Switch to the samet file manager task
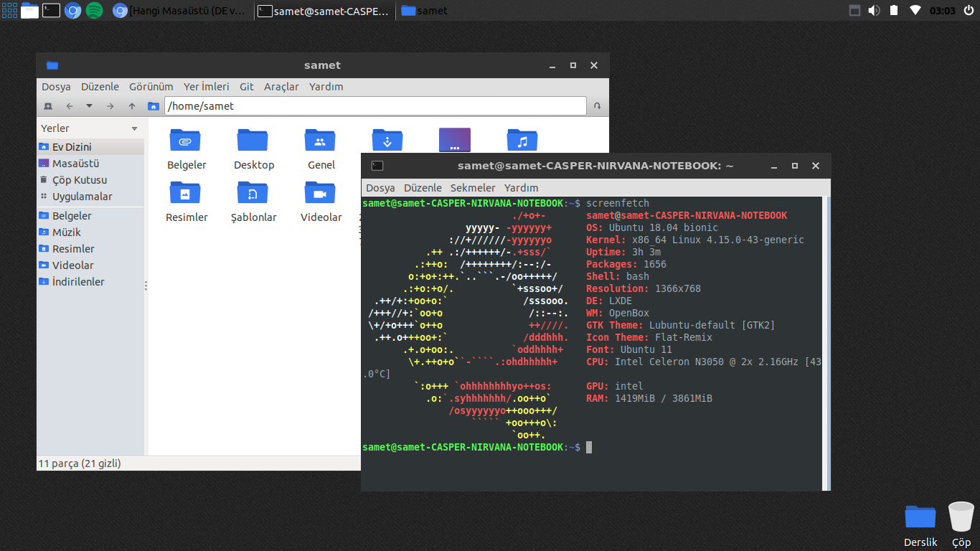The image size is (980, 551). pyautogui.click(x=425, y=11)
